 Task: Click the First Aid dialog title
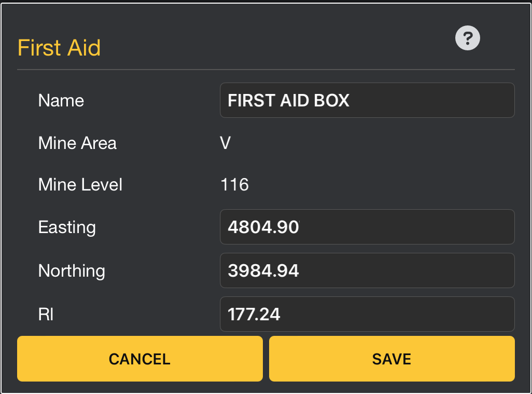59,48
